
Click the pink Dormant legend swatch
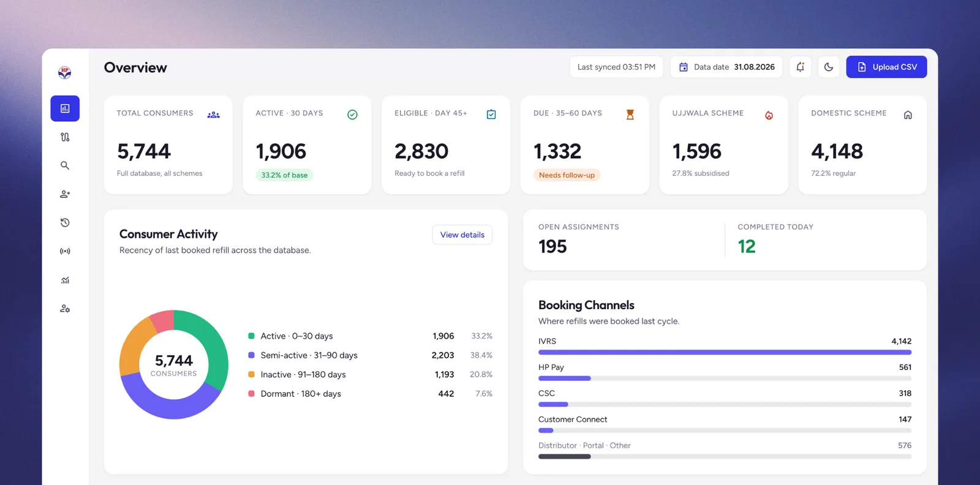pos(251,394)
